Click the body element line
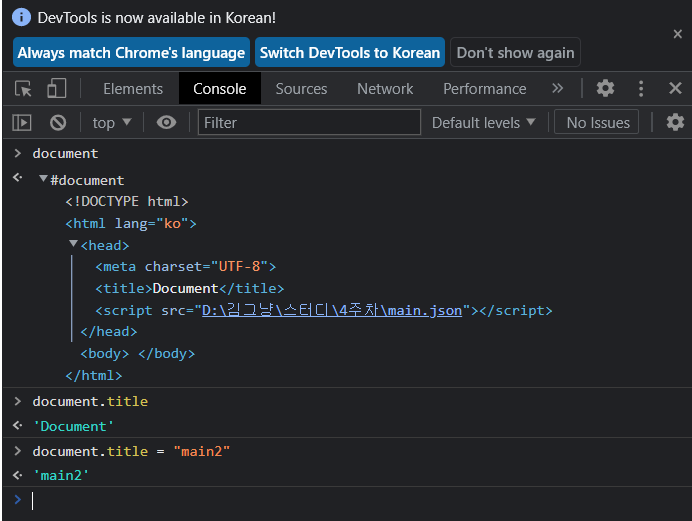The image size is (692, 521). (138, 353)
